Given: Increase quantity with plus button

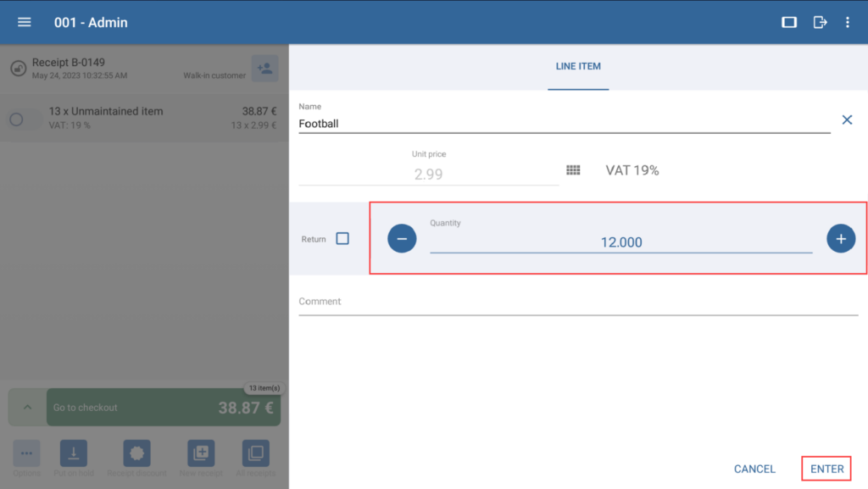Looking at the screenshot, I should (841, 239).
